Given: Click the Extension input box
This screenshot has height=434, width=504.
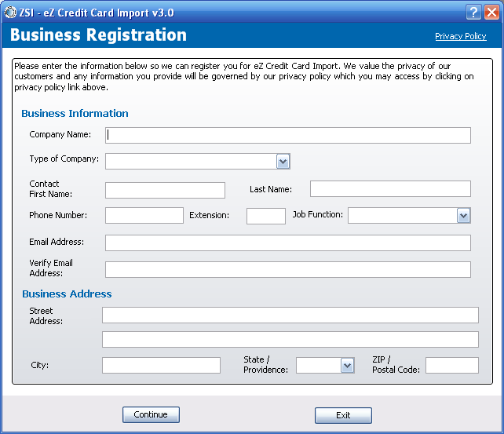Looking at the screenshot, I should [x=266, y=216].
